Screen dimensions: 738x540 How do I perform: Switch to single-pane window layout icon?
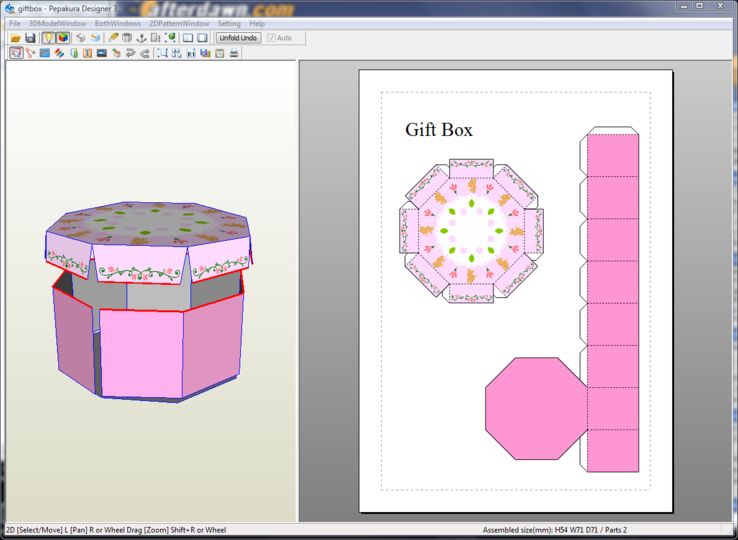pos(202,38)
